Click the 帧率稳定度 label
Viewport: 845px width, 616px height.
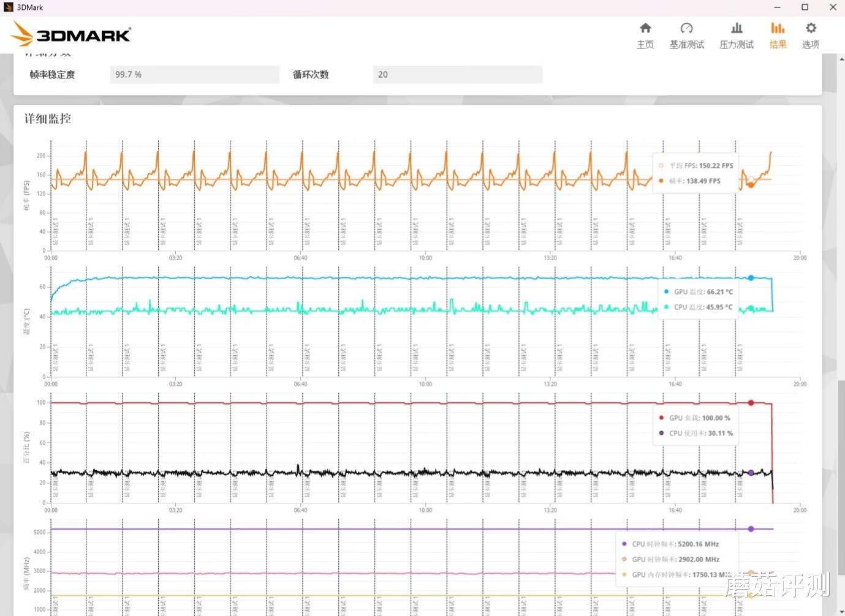click(53, 75)
